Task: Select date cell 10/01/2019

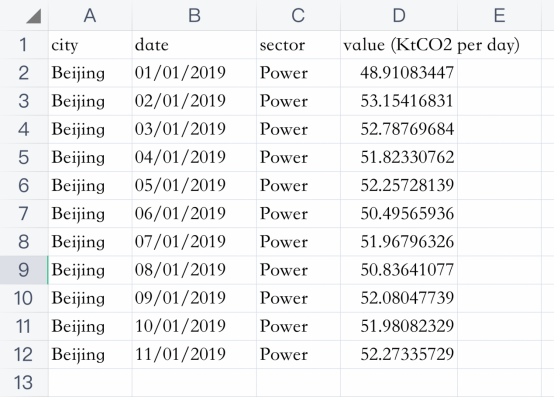Action: [x=194, y=326]
